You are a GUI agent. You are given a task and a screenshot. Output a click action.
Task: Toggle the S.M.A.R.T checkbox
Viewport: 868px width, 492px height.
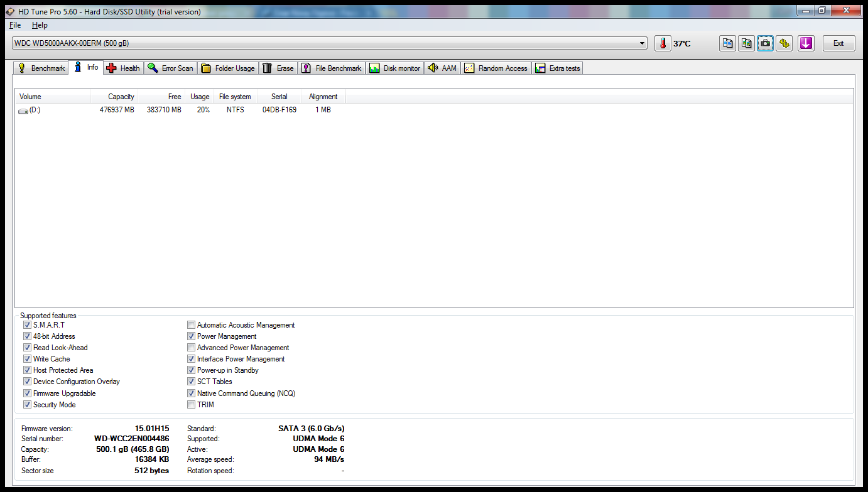pyautogui.click(x=27, y=325)
